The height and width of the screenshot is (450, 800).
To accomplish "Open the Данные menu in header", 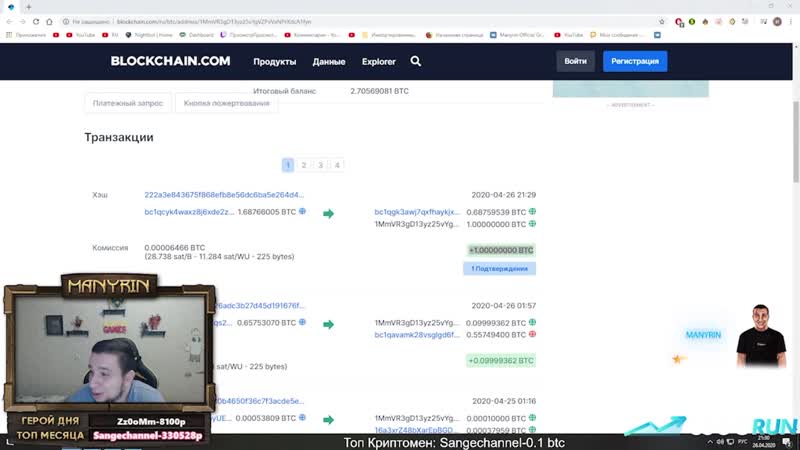I will tap(329, 62).
